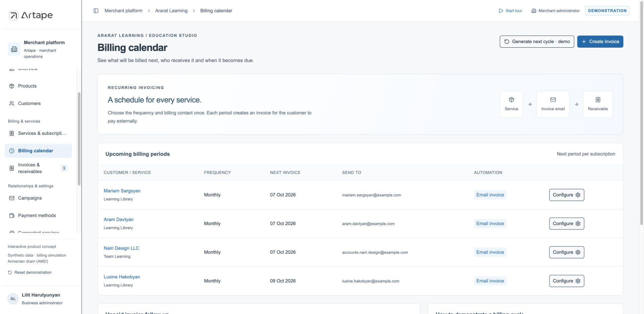Click Lilit Harutyunyan user profile name
This screenshot has height=314, width=644.
click(41, 295)
